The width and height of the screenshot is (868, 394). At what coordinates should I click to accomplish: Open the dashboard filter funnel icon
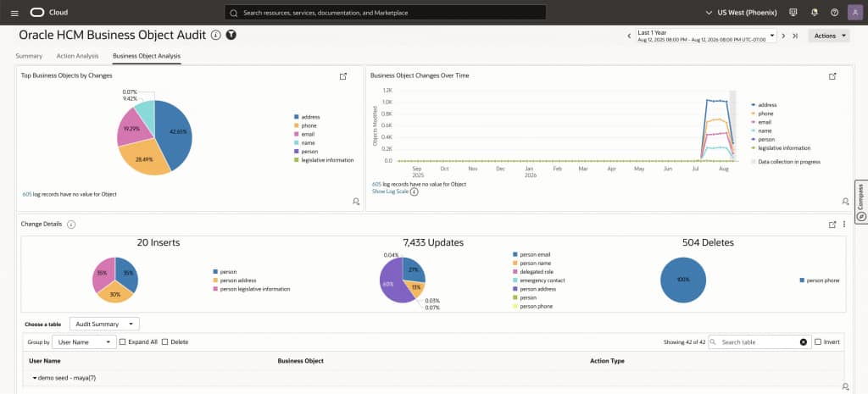click(231, 35)
